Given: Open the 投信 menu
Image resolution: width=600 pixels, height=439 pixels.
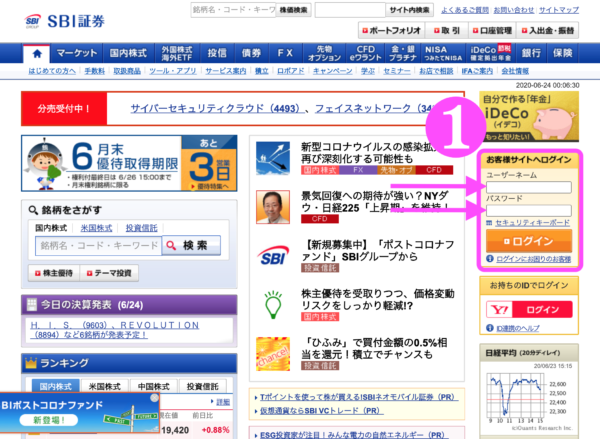Looking at the screenshot, I should pyautogui.click(x=217, y=53).
